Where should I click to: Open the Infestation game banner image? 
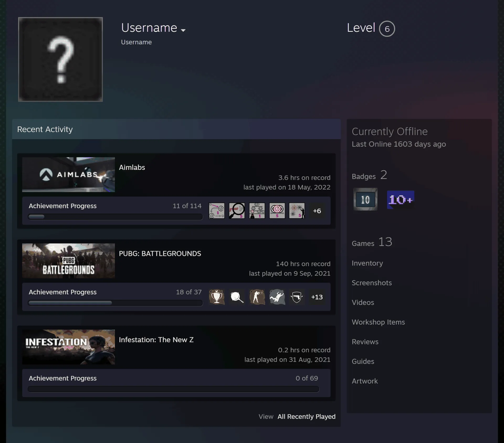[x=69, y=347]
